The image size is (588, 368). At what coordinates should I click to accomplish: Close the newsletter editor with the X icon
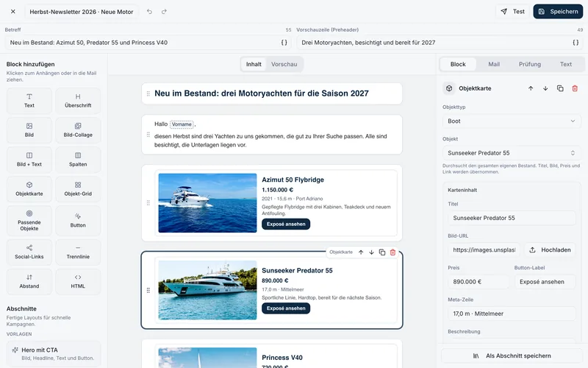(x=13, y=12)
